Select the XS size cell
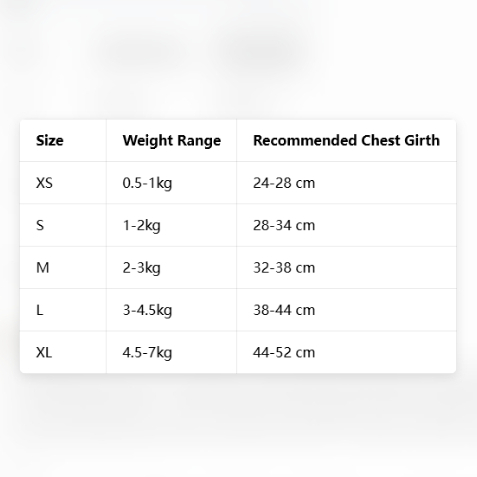Image resolution: width=477 pixels, height=477 pixels. [63, 183]
